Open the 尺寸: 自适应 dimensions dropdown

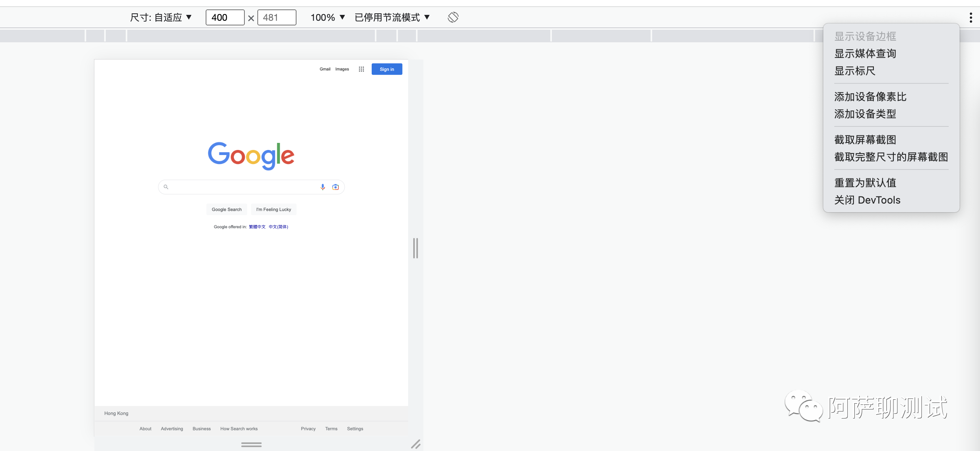161,18
